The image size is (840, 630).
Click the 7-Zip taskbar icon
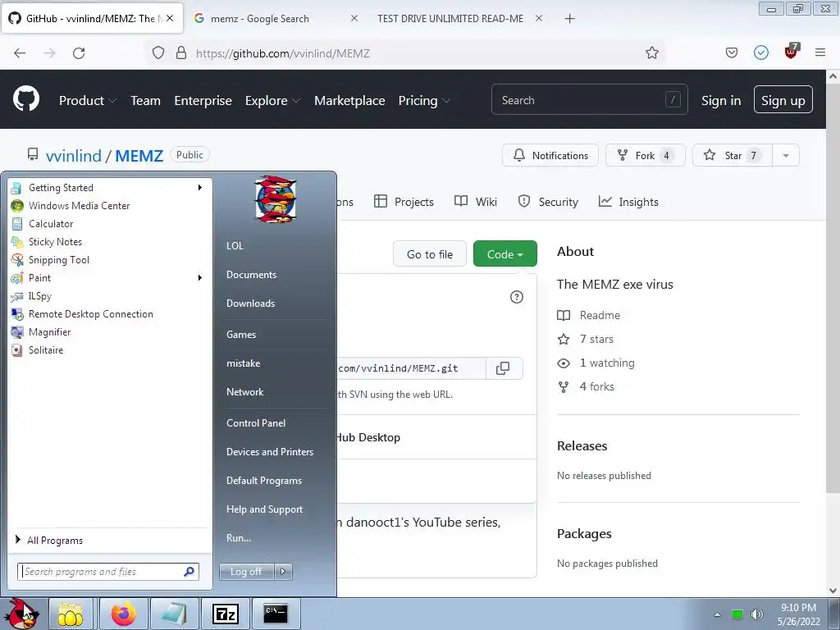(226, 614)
